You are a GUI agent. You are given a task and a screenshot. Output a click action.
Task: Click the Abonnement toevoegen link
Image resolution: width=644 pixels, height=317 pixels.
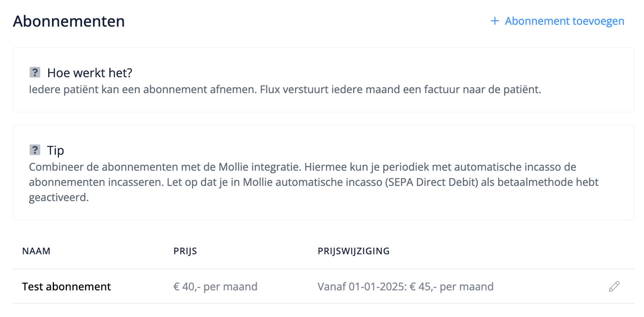click(564, 21)
